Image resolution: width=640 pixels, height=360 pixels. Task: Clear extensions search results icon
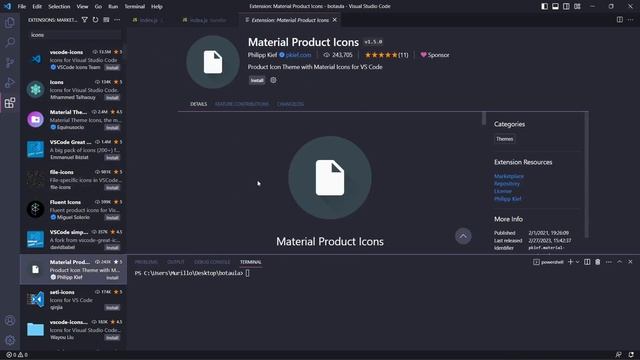tap(106, 20)
